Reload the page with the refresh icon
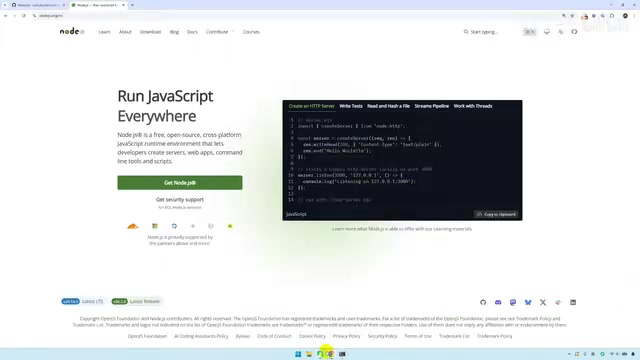 click(24, 16)
